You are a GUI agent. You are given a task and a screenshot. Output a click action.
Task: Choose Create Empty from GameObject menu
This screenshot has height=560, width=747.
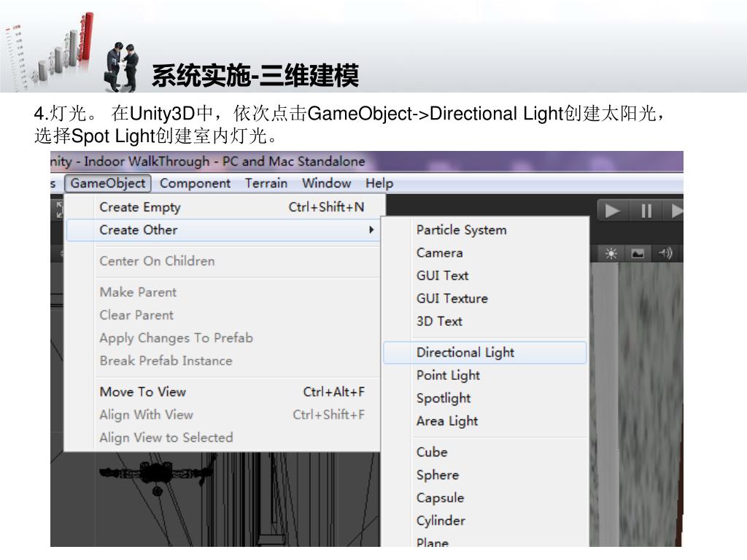222,207
